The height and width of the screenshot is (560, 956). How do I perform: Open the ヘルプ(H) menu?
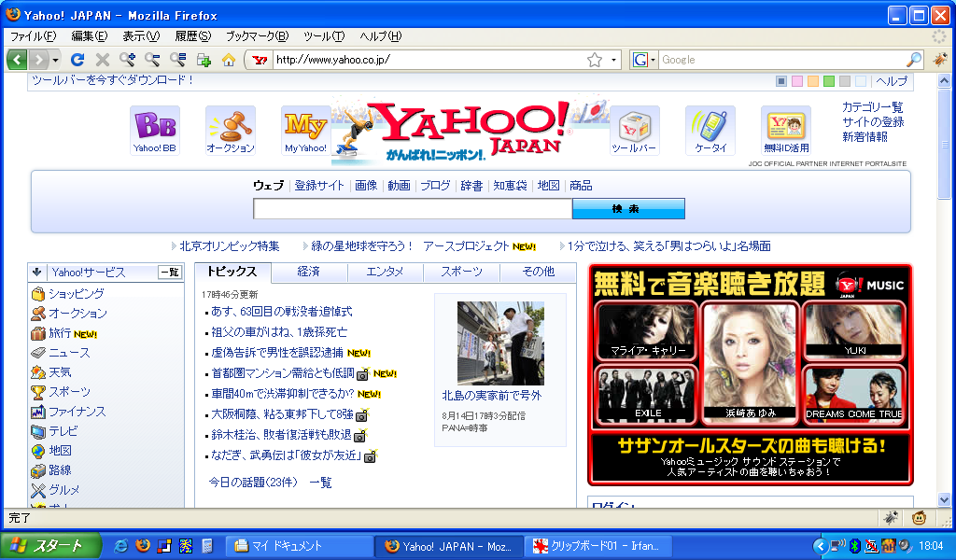point(381,36)
